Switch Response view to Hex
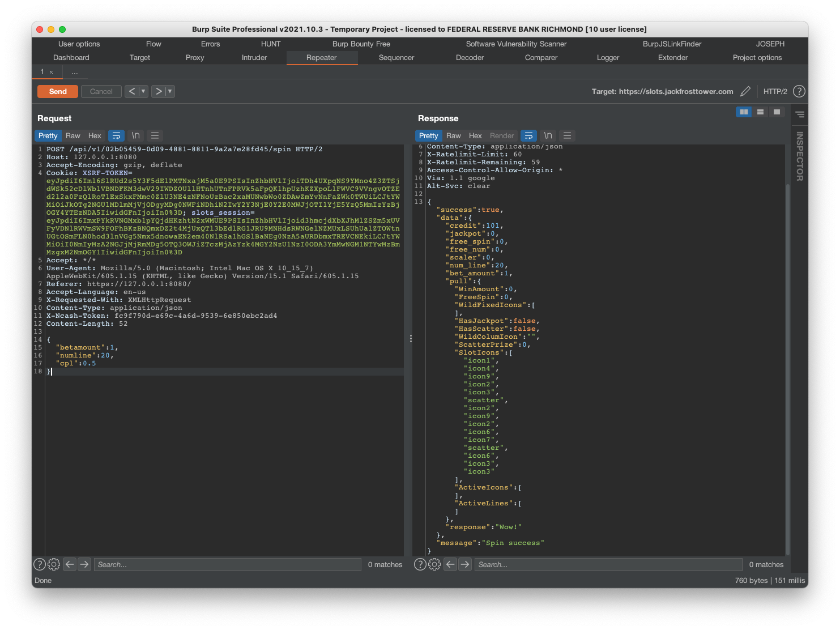840x630 pixels. (475, 135)
